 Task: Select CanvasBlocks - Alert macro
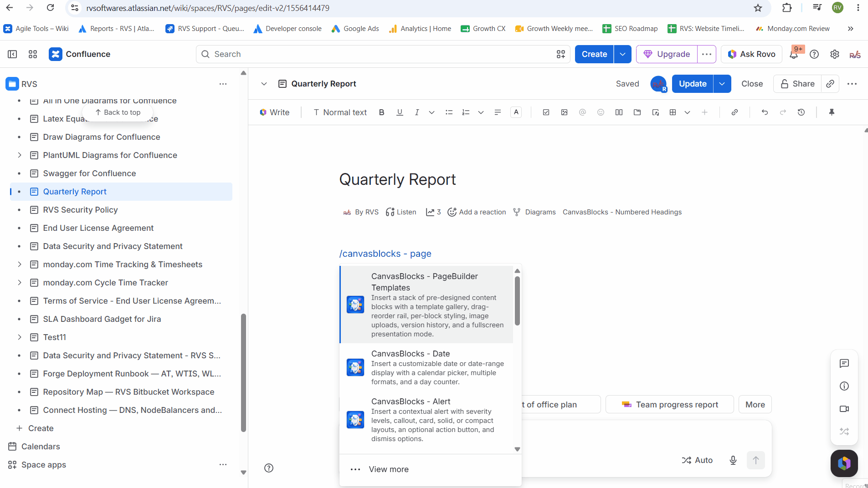coord(426,420)
